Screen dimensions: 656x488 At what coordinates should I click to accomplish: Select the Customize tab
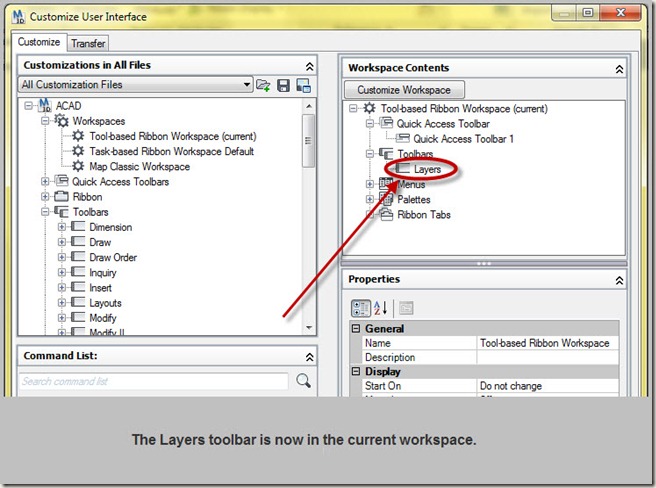pos(39,42)
